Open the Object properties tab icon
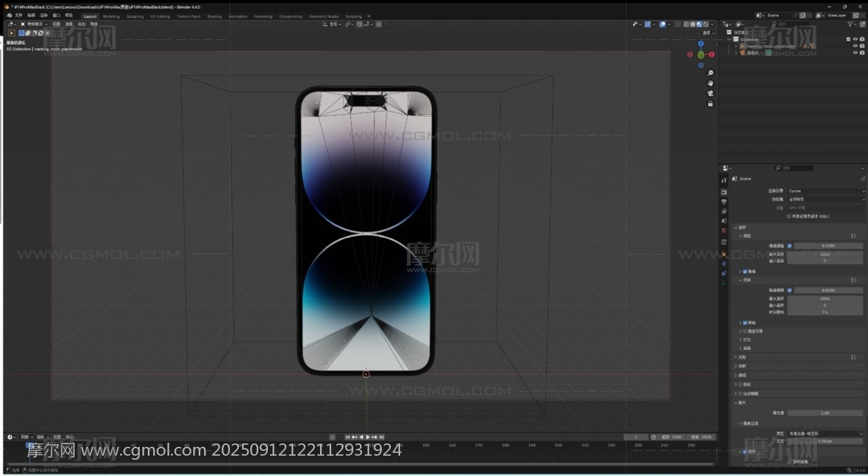Screen dimensions: 868x476 (724, 254)
